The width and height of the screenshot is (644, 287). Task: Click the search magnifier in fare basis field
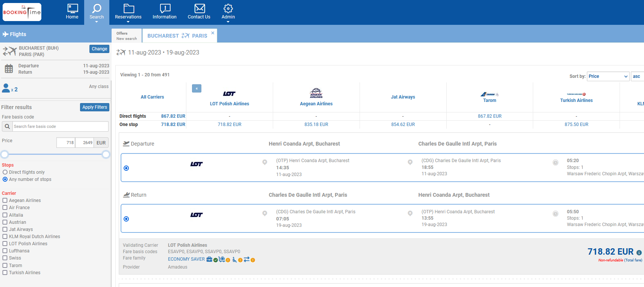point(7,126)
